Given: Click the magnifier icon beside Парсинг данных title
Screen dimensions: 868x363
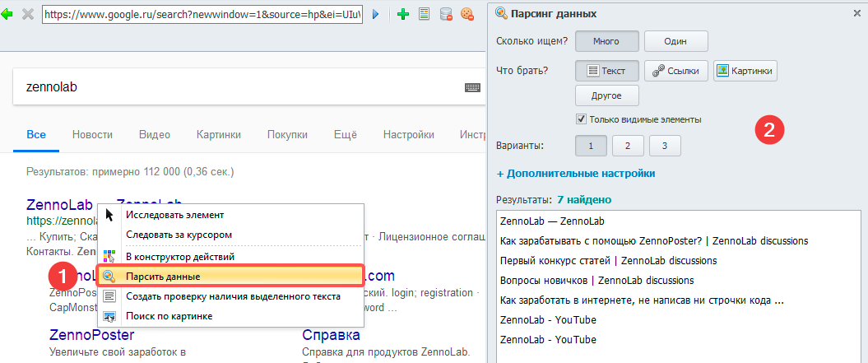Looking at the screenshot, I should point(501,12).
